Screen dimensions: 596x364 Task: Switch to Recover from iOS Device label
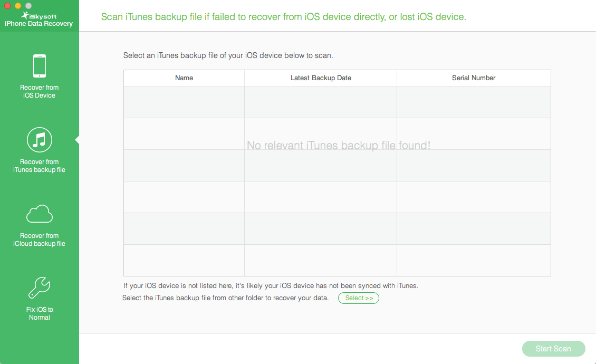(39, 91)
